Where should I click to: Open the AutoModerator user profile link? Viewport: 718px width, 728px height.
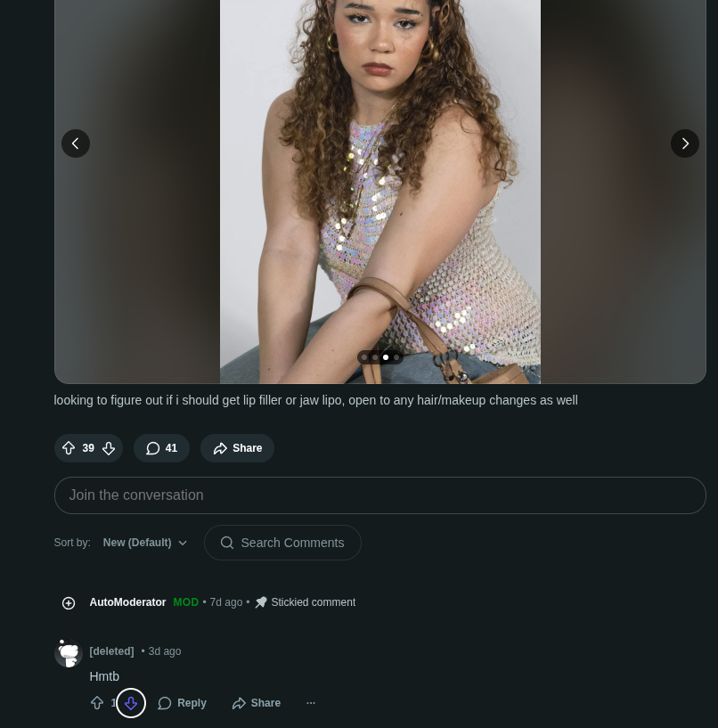pyautogui.click(x=127, y=602)
